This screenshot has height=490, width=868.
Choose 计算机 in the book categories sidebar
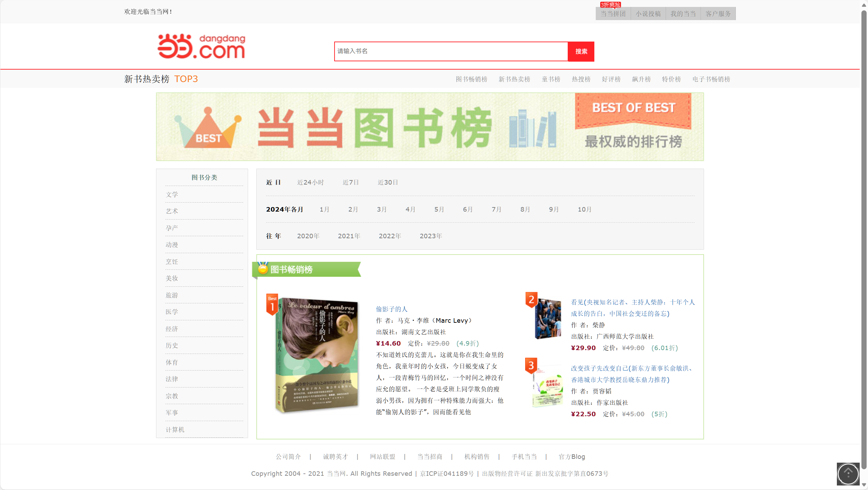click(x=175, y=430)
